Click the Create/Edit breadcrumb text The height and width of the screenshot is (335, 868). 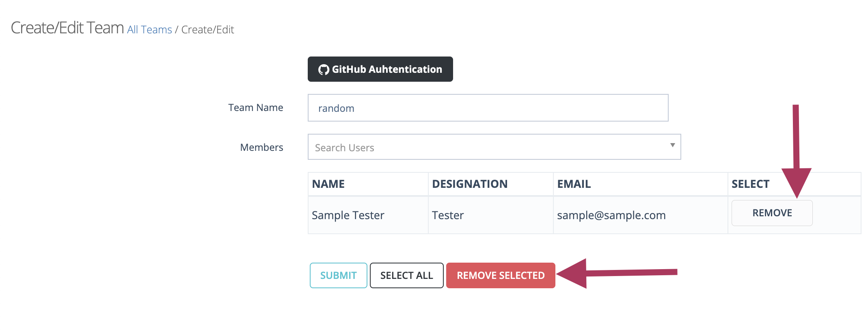point(207,30)
